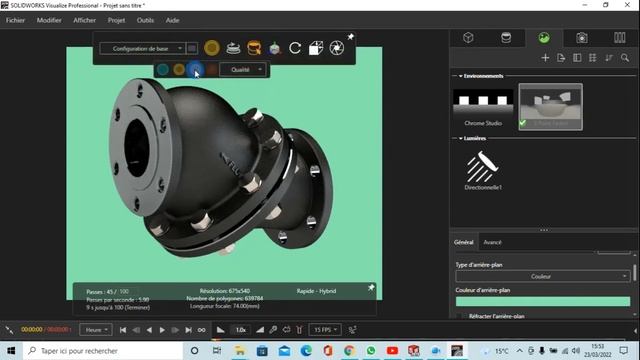
Task: Click the circular refresh arrow icon
Action: (295, 48)
